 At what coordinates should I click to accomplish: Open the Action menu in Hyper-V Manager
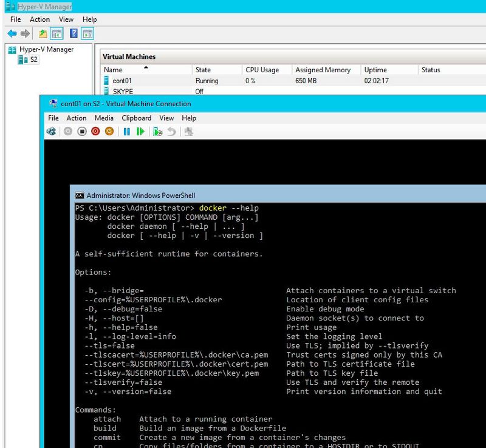coord(39,19)
